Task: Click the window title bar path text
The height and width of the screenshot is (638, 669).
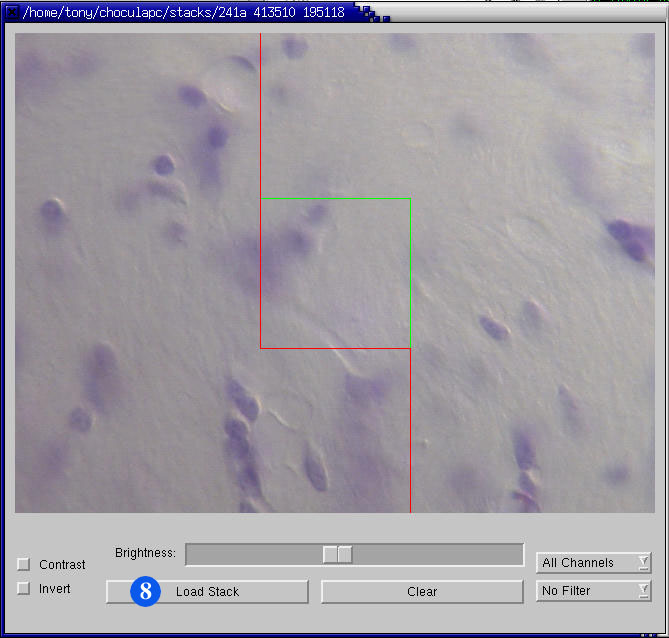Action: pos(183,12)
